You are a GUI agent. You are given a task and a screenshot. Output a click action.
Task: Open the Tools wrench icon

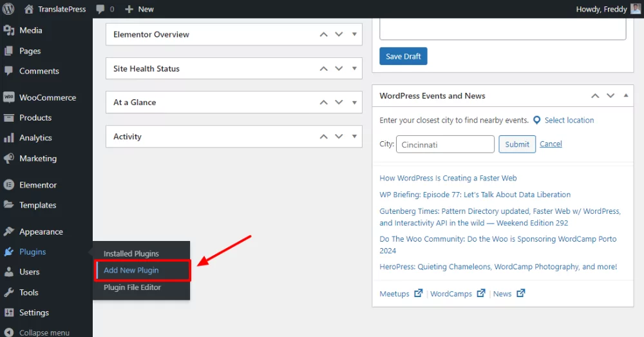[8, 292]
